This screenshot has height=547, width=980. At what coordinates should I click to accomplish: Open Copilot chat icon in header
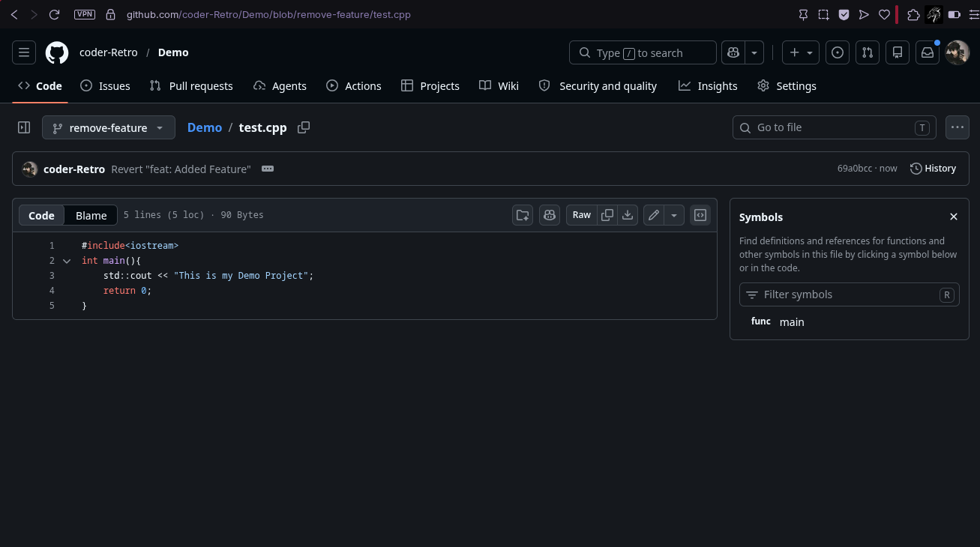pyautogui.click(x=733, y=52)
